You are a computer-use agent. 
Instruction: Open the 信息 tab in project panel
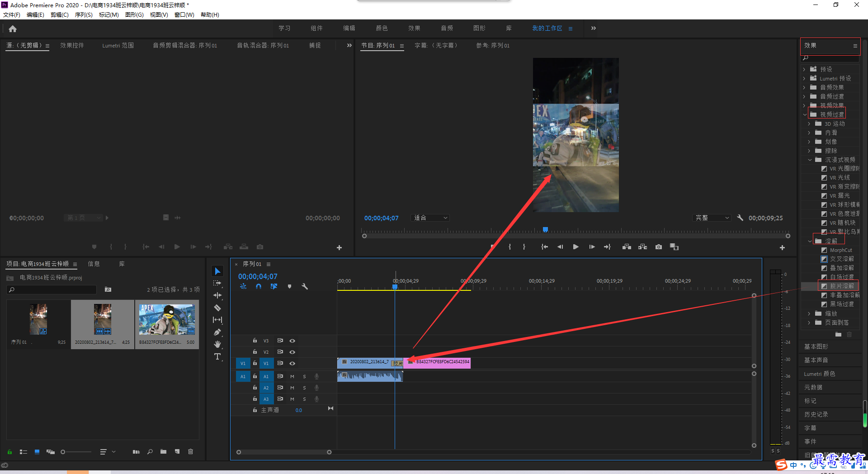[94, 264]
